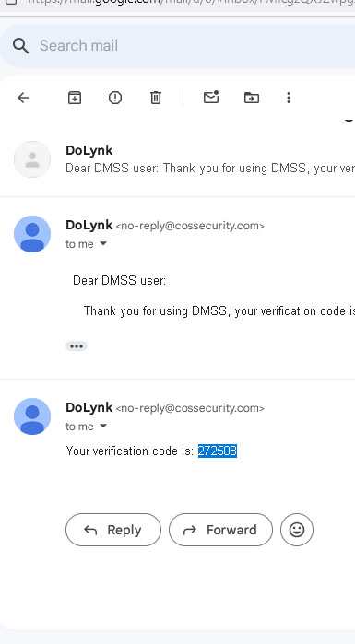Click the highlighted verification code 272508
This screenshot has height=644, width=355.
pos(218,451)
